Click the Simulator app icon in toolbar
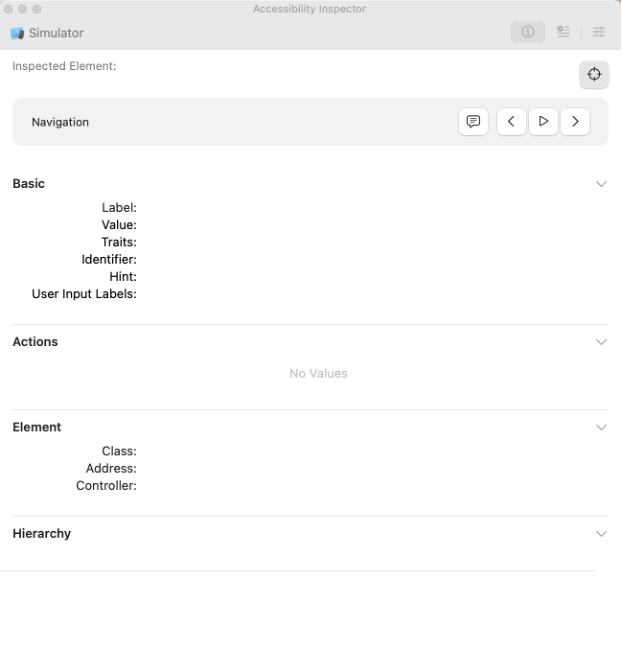622x672 pixels. point(17,33)
